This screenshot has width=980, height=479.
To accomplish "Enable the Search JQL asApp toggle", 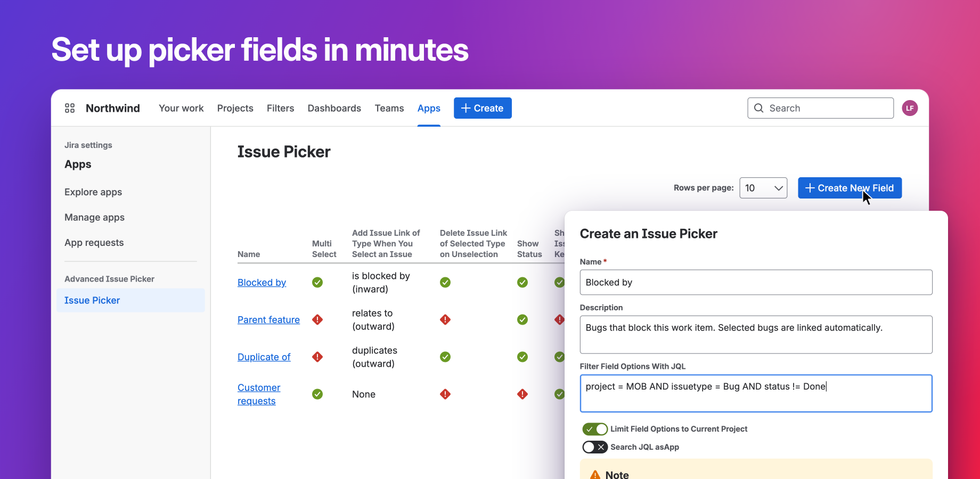I will tap(595, 447).
